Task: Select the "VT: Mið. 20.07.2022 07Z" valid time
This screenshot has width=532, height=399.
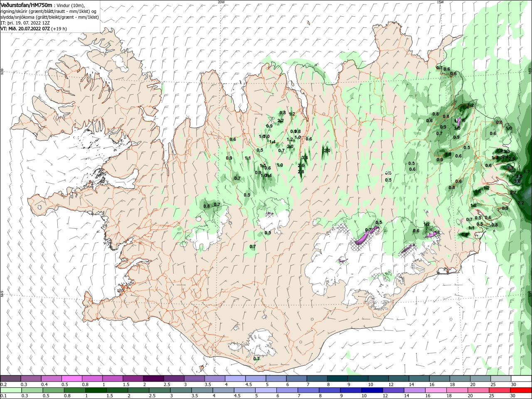Action: point(25,29)
